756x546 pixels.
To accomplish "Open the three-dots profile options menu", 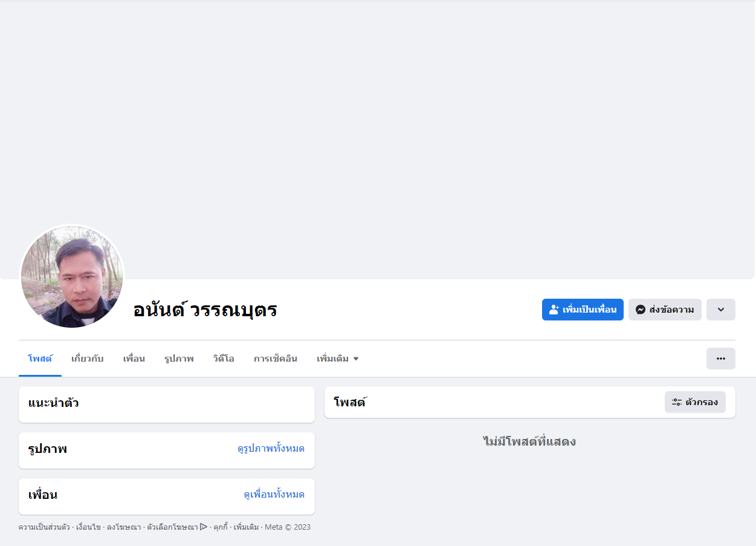I will click(721, 359).
